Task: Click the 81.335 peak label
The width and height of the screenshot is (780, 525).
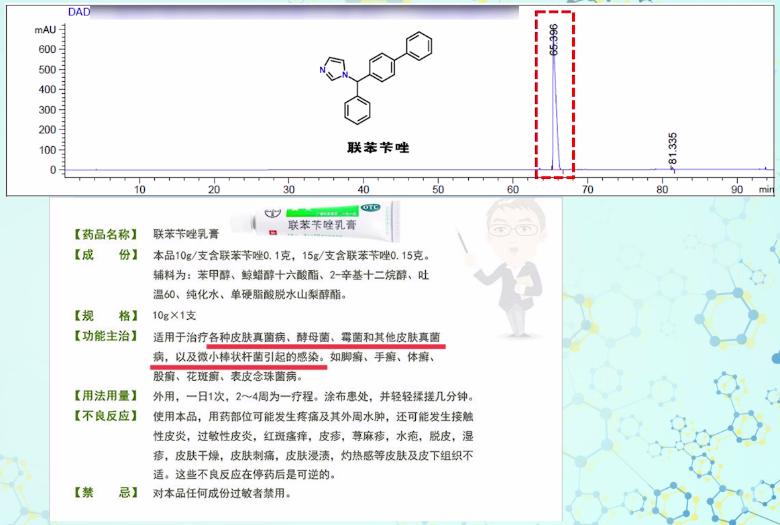Action: point(673,148)
